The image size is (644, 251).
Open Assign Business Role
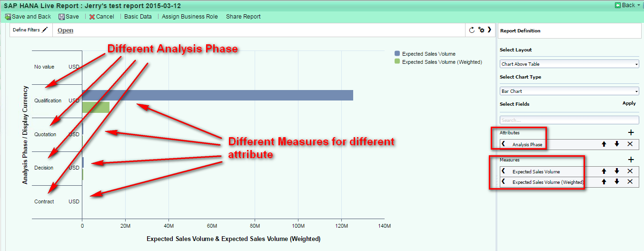(x=190, y=17)
